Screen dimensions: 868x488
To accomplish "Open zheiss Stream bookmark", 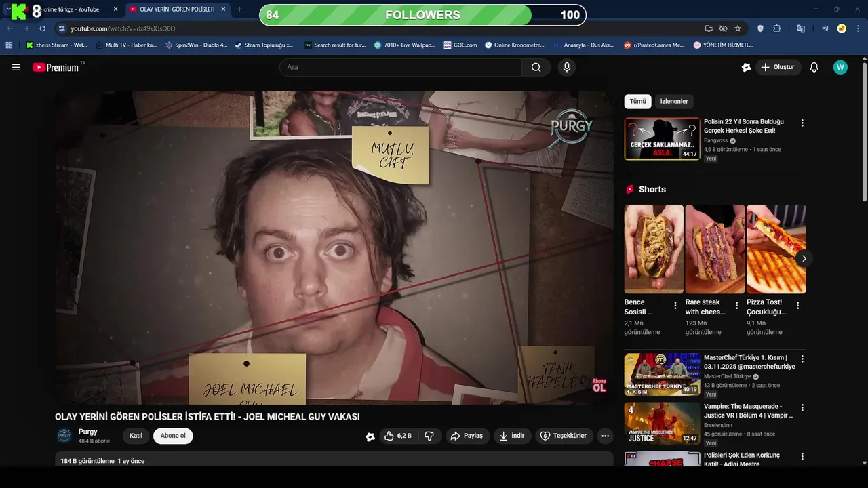I will [x=56, y=45].
